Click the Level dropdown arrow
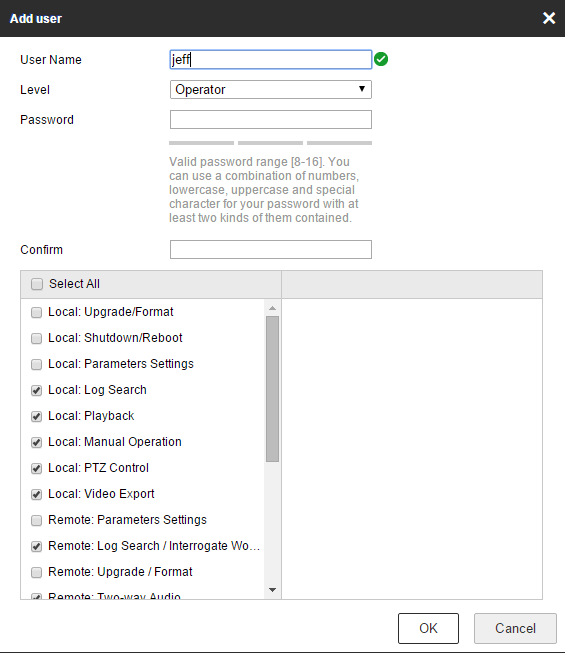The height and width of the screenshot is (653, 565). [x=362, y=89]
